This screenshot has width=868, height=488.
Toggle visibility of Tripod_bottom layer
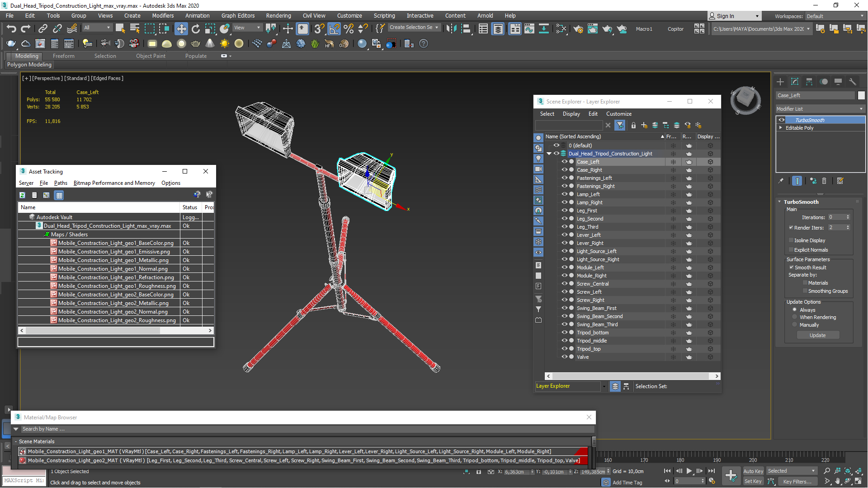point(564,333)
